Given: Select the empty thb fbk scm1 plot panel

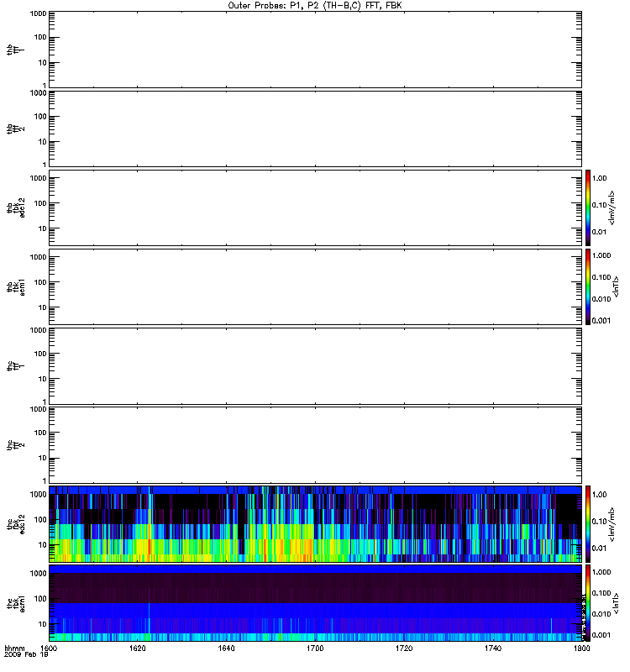Looking at the screenshot, I should pyautogui.click(x=315, y=286).
